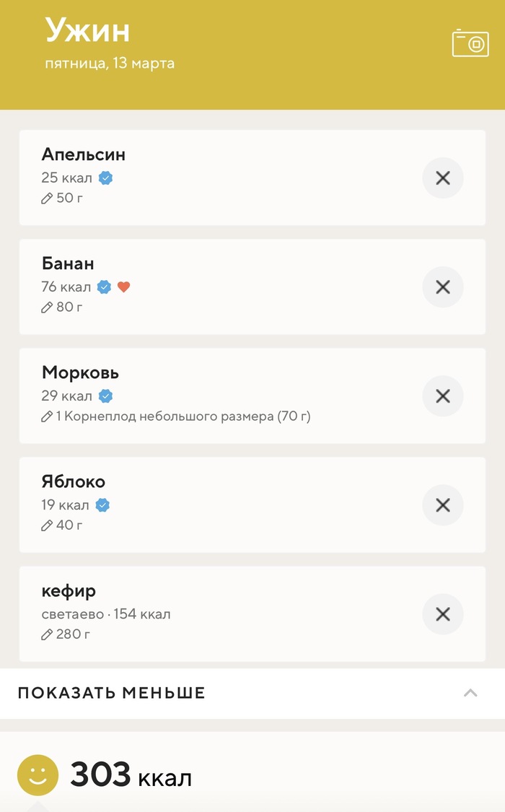Remove кефир entry with X
Screen dimensions: 505x812
coord(442,614)
